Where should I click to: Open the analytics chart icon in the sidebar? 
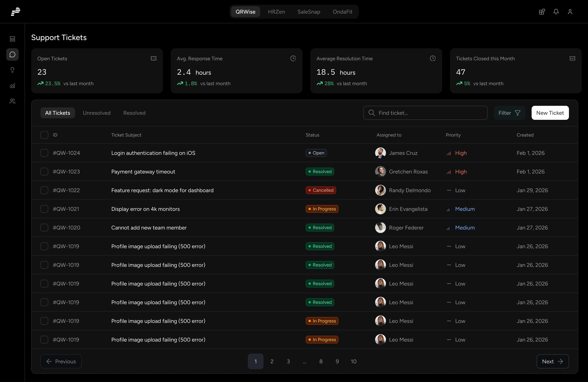click(x=12, y=86)
